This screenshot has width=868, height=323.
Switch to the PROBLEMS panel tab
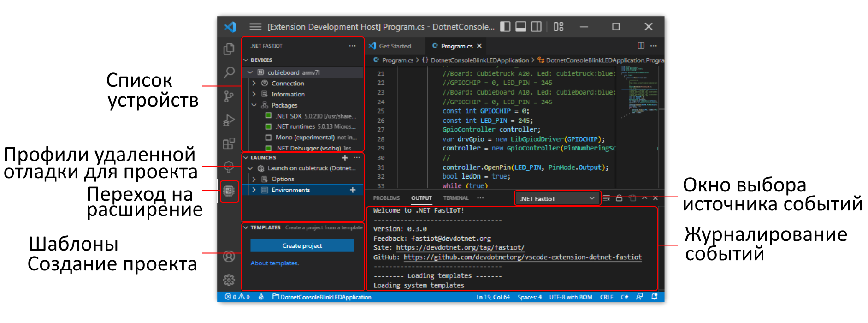pyautogui.click(x=386, y=198)
